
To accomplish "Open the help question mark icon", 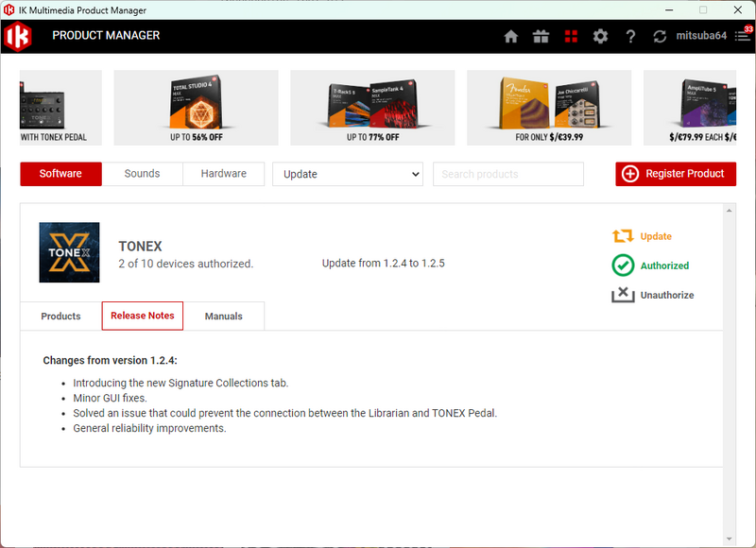I will [630, 36].
